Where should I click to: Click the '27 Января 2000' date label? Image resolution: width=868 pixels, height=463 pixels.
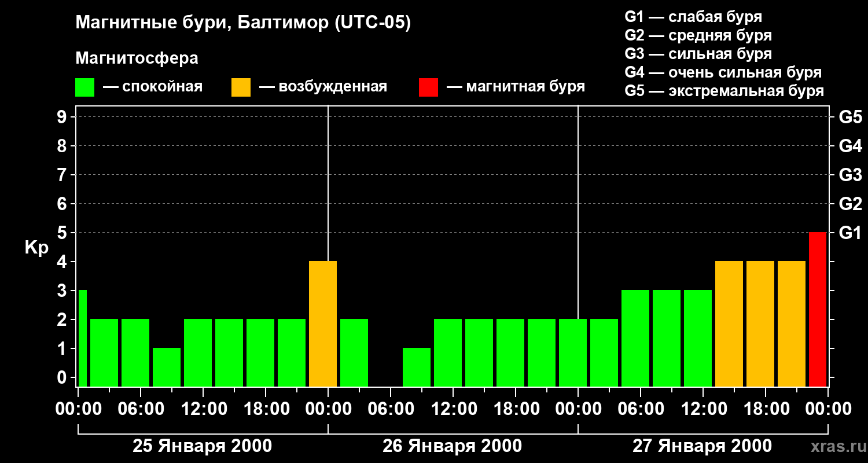[x=702, y=446]
